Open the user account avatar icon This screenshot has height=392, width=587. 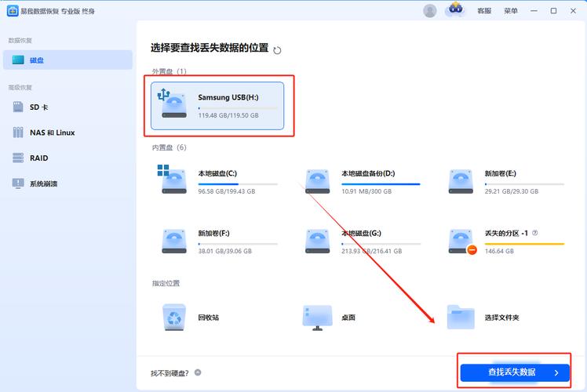tap(430, 11)
